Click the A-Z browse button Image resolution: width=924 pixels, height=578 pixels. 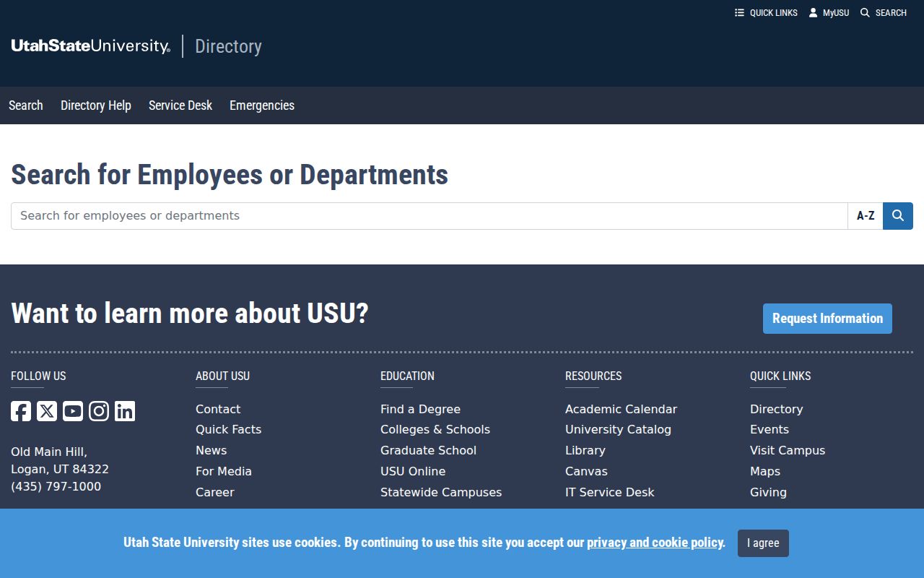point(866,216)
